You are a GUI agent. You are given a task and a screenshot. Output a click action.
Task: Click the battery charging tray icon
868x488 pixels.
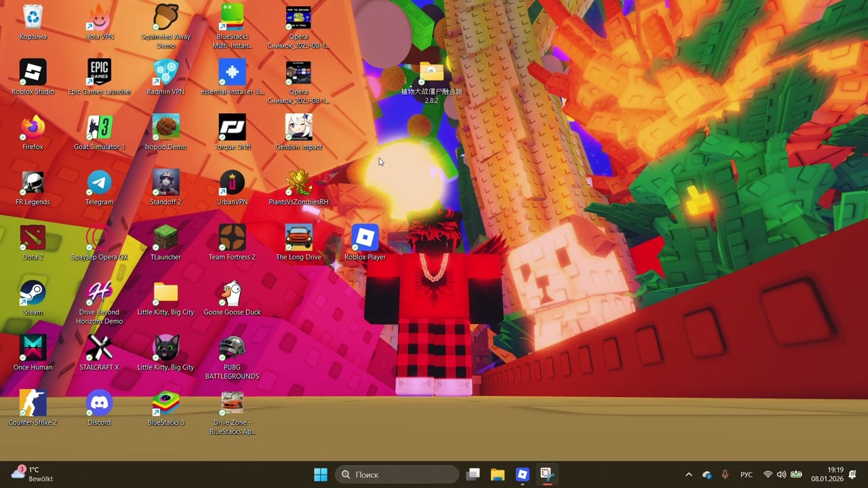point(796,474)
